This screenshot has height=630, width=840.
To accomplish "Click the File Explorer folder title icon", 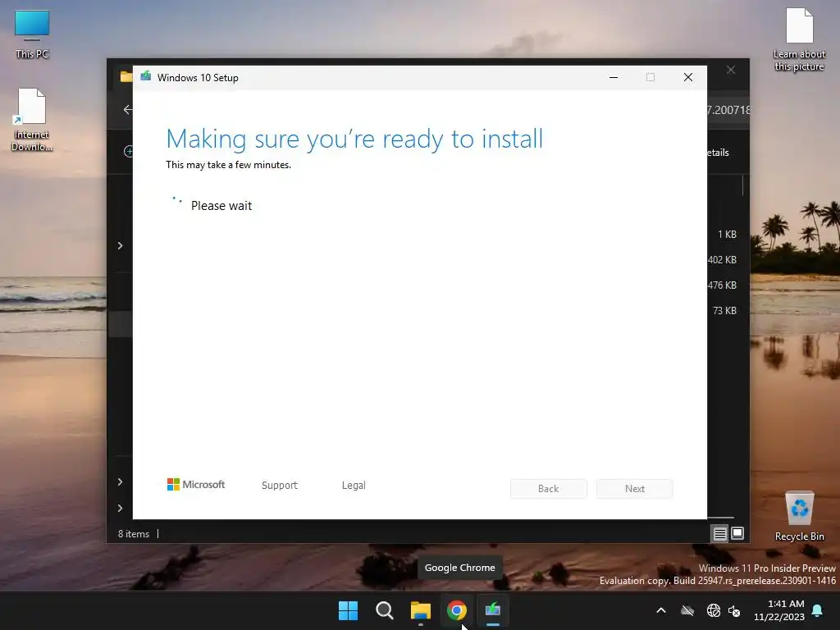I will [x=126, y=76].
